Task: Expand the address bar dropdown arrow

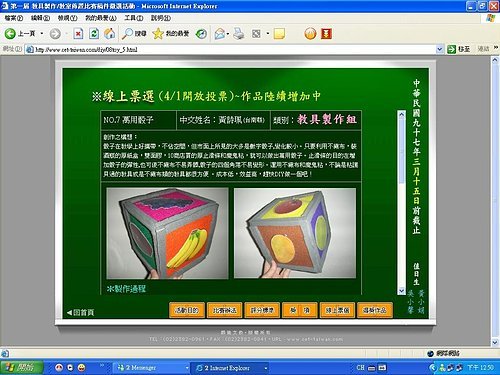Action: [440, 50]
